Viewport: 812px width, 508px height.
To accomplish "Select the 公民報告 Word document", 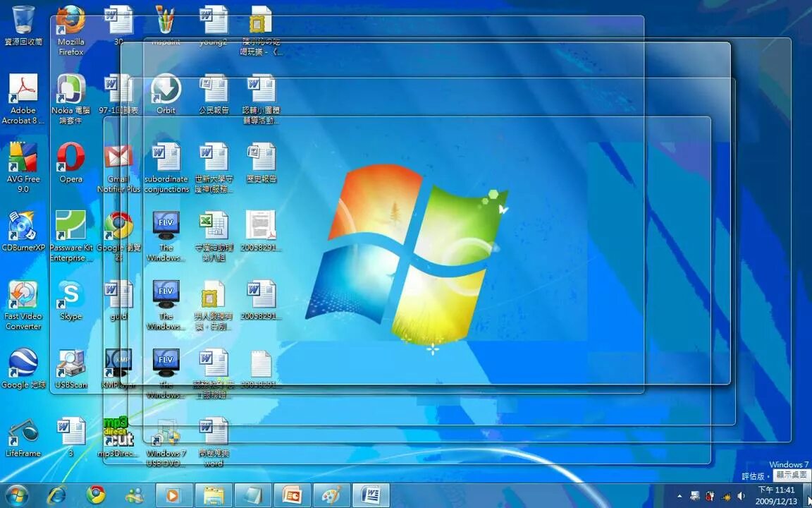I will click(x=214, y=95).
